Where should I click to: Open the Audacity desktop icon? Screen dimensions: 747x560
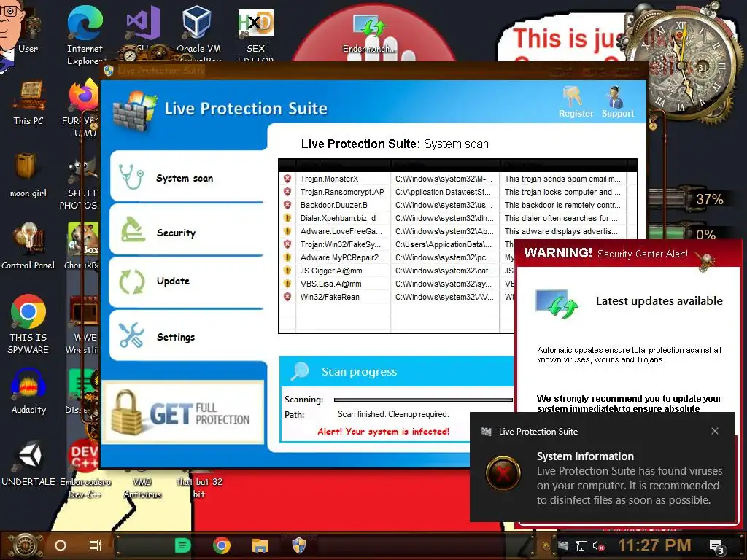(28, 392)
